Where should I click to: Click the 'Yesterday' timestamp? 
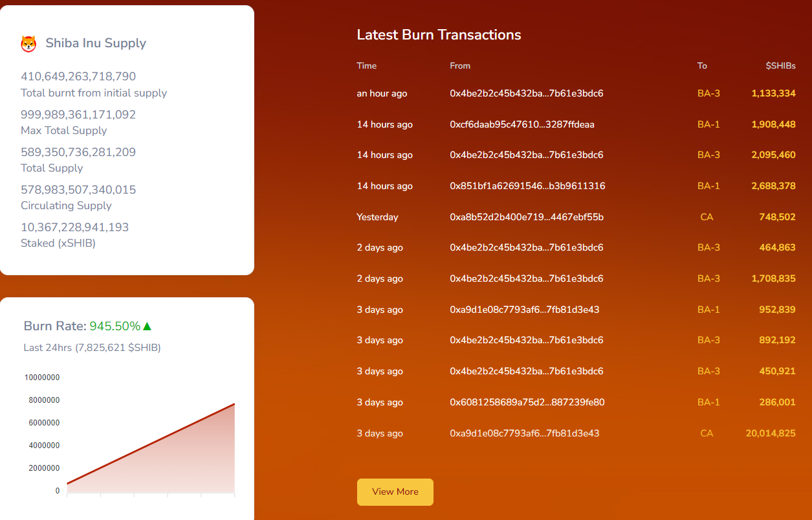pyautogui.click(x=377, y=217)
